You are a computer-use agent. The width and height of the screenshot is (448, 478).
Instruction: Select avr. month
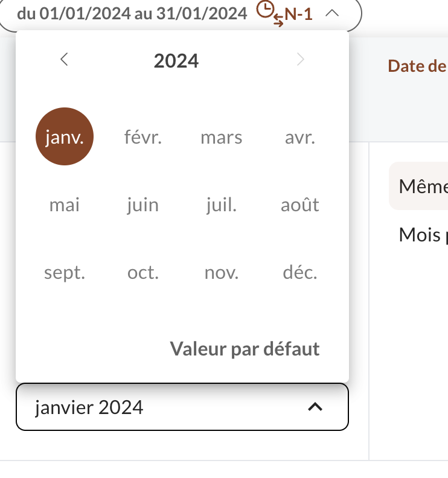pyautogui.click(x=300, y=138)
